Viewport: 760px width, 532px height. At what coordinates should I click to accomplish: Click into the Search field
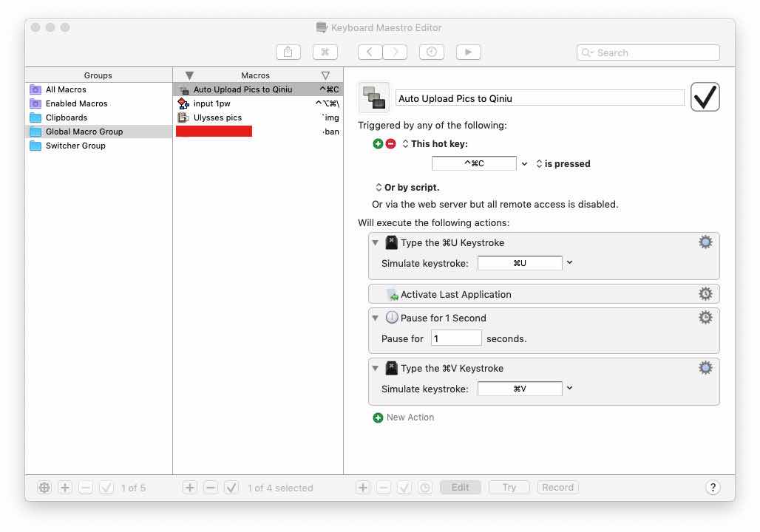(x=648, y=52)
